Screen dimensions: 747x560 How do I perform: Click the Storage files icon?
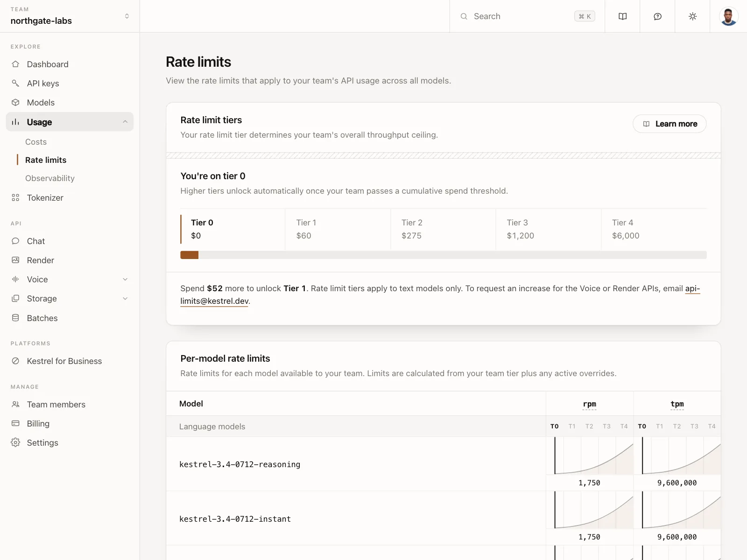(15, 298)
